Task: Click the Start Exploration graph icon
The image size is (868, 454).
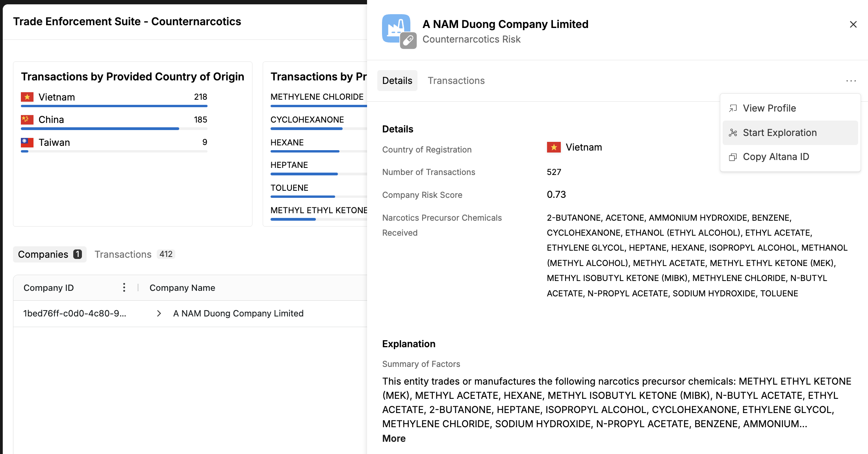Action: [733, 133]
